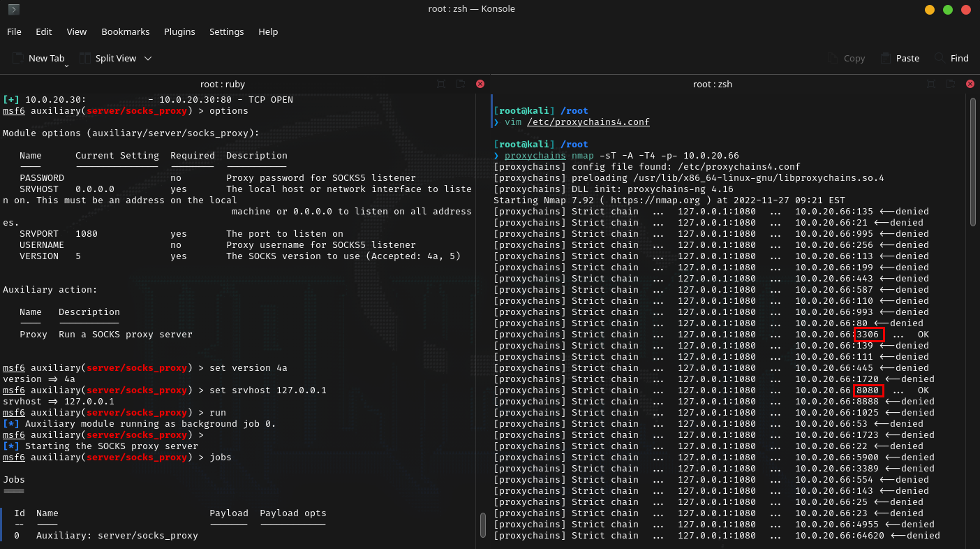Viewport: 980px width, 549px height.
Task: Close the root : zsh split pane
Action: point(970,84)
